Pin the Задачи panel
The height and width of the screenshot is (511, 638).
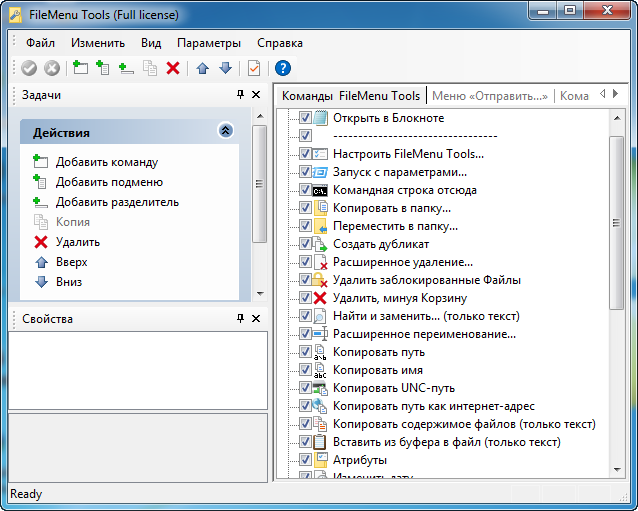pyautogui.click(x=240, y=95)
